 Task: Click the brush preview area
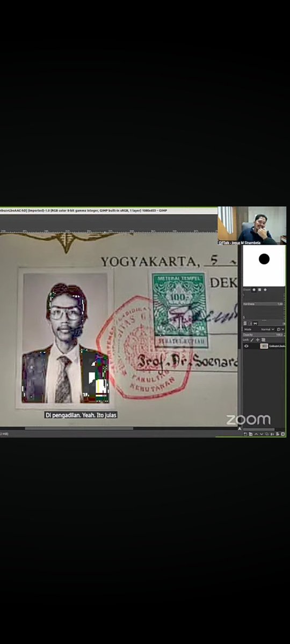(264, 266)
